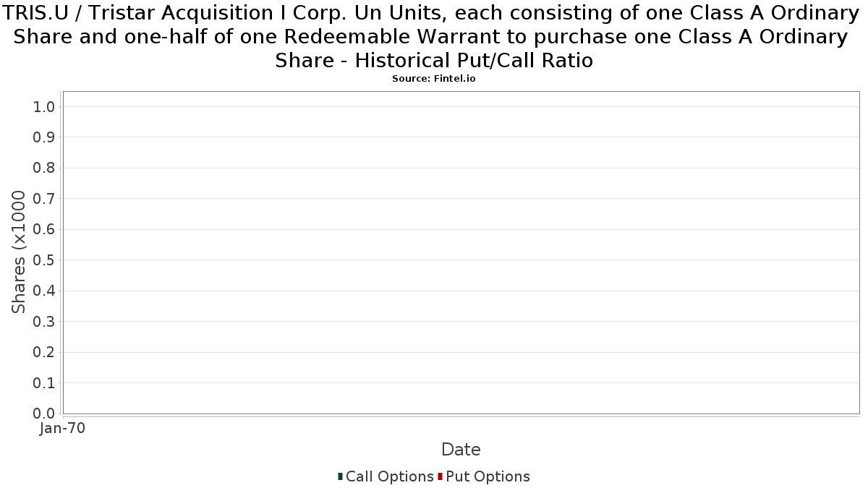This screenshot has height=488, width=868.
Task: Toggle the Call Options legend label
Action: click(390, 476)
